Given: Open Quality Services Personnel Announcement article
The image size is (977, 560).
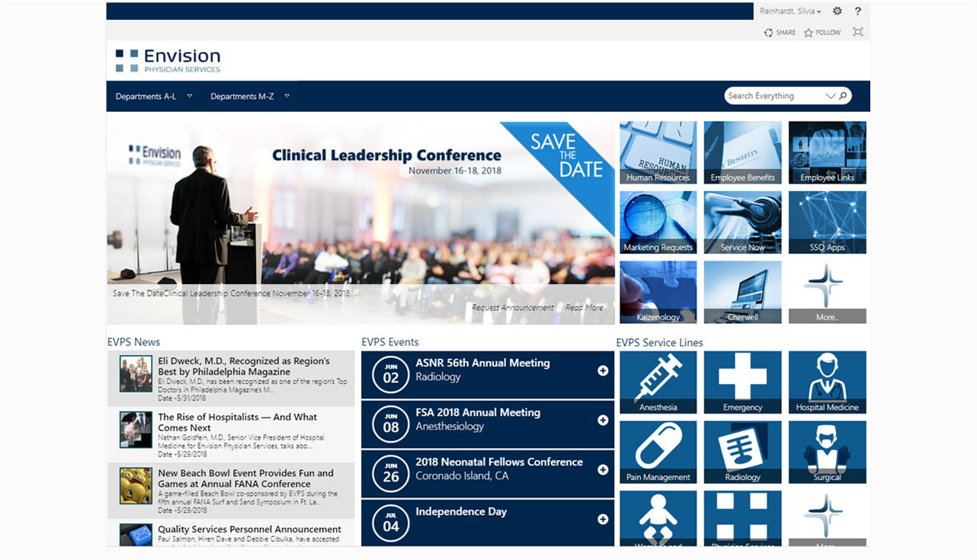Looking at the screenshot, I should click(250, 530).
